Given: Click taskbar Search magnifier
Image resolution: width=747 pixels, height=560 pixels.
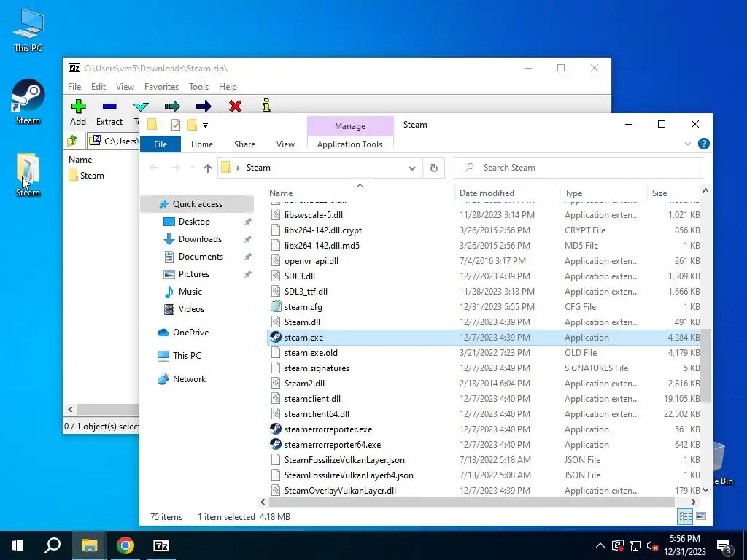Looking at the screenshot, I should (53, 545).
